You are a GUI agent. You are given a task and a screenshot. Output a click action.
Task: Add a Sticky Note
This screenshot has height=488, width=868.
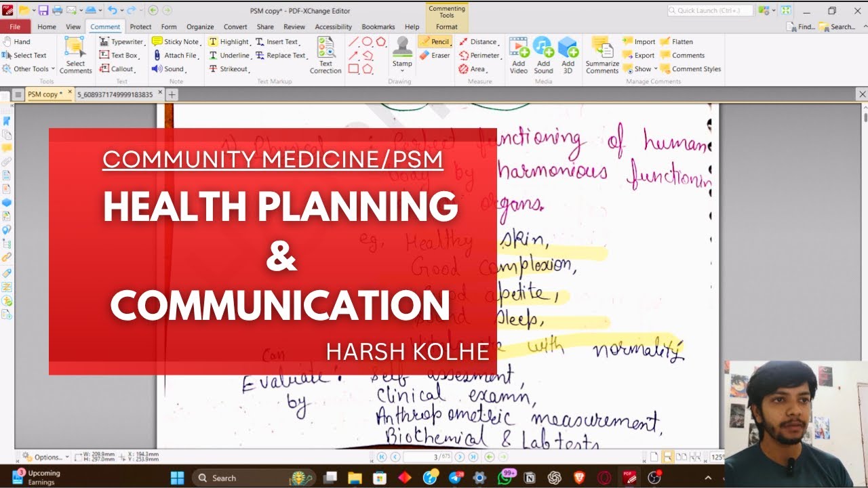[176, 41]
